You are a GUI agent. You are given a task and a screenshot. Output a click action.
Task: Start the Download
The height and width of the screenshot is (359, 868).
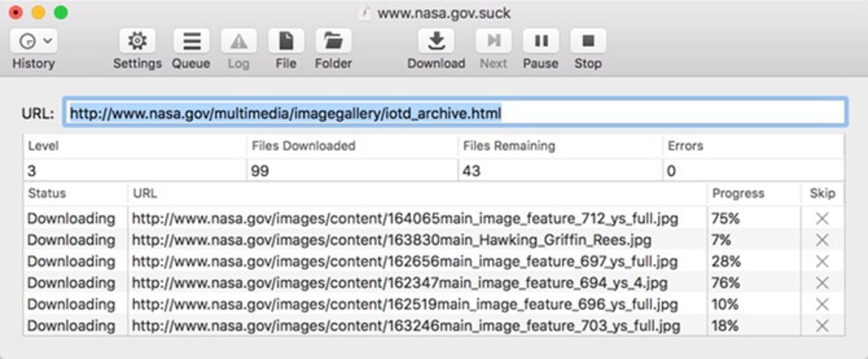[x=436, y=42]
